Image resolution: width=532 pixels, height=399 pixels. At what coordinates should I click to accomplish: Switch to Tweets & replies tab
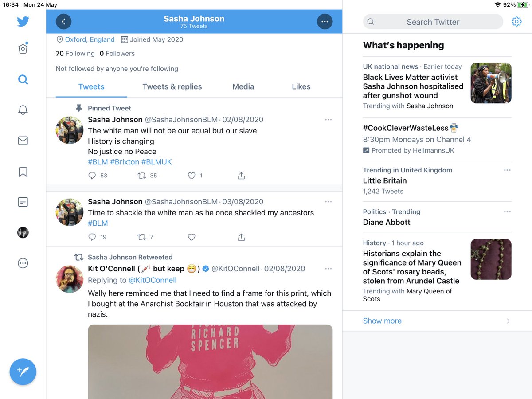tap(172, 86)
